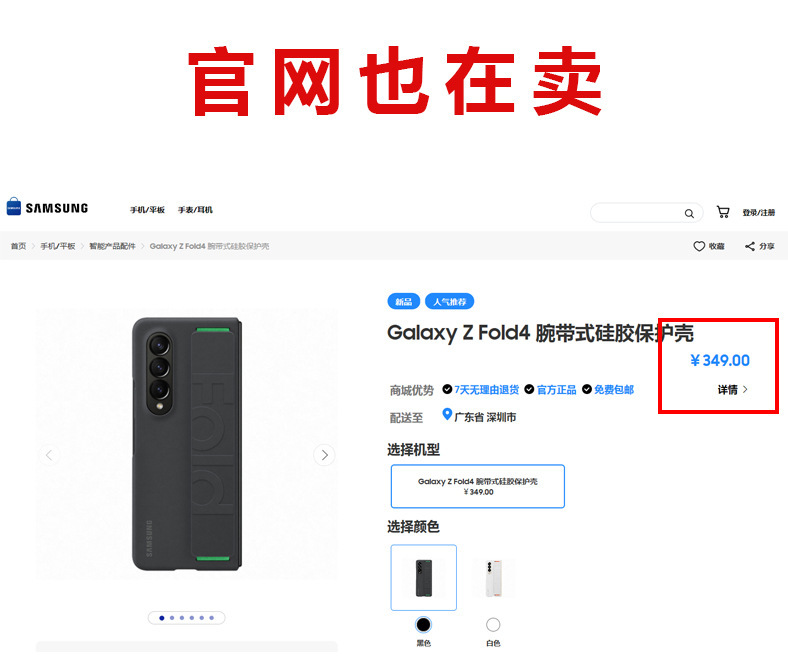The width and height of the screenshot is (788, 660).
Task: Select the black color radio
Action: point(423,624)
